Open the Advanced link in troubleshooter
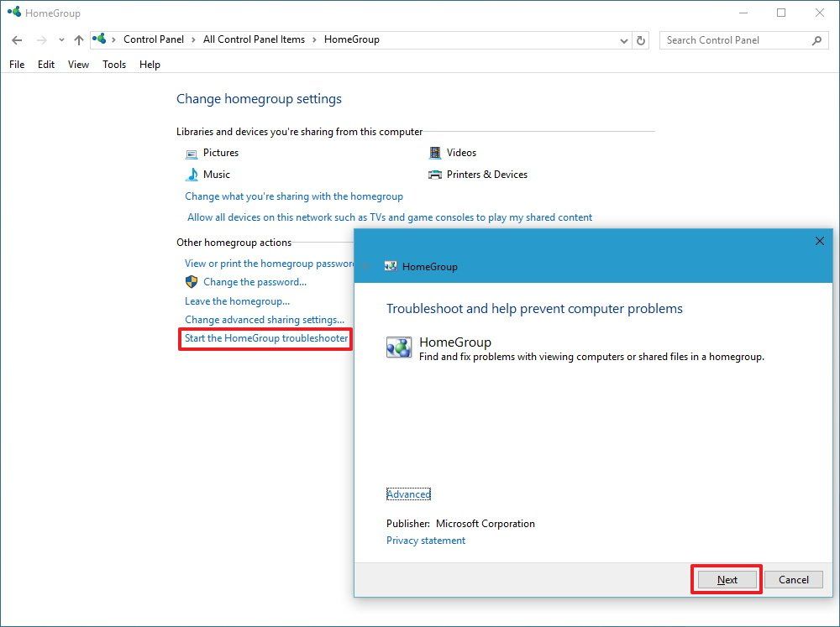 [x=408, y=494]
